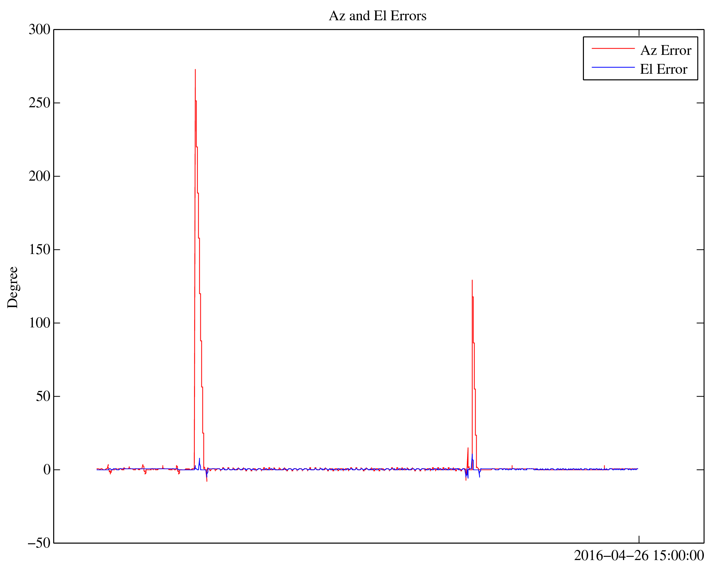Click the -50 y-axis tick label
The width and height of the screenshot is (714, 588).
coord(39,543)
